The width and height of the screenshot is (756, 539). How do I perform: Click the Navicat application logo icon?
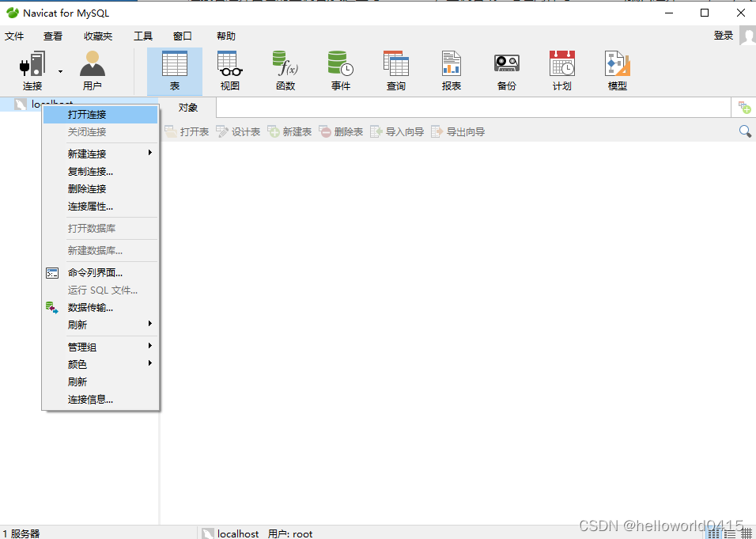(x=12, y=13)
